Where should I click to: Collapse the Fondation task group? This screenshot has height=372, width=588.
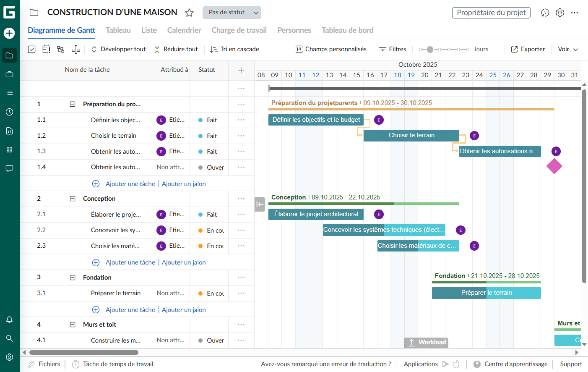[72, 277]
